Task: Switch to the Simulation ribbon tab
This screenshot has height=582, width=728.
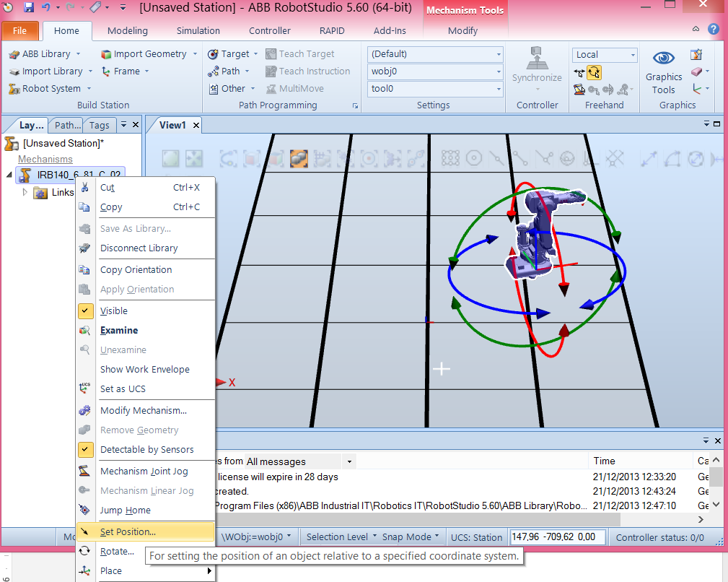Action: coord(198,30)
